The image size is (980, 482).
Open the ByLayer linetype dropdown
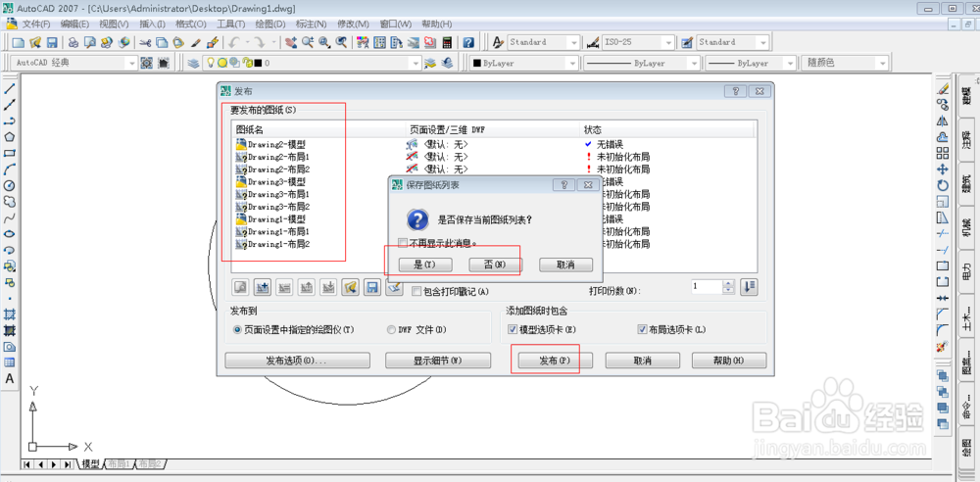coord(693,63)
